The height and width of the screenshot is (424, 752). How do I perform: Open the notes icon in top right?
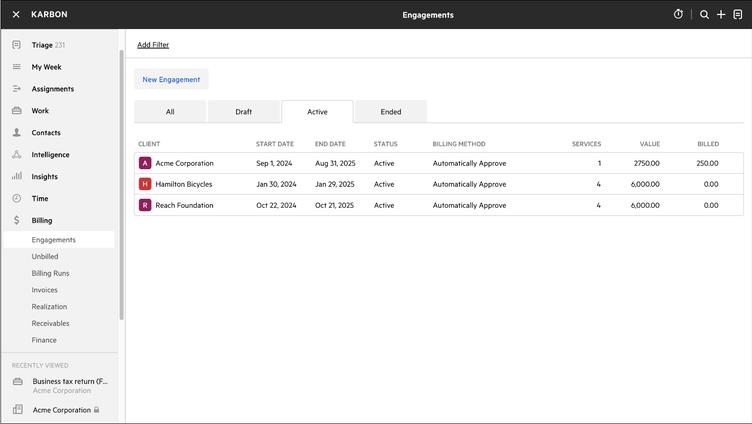tap(738, 14)
